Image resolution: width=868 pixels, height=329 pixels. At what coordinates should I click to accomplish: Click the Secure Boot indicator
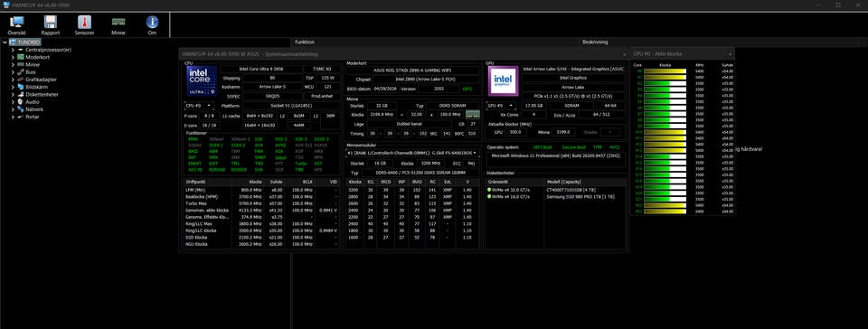pos(573,147)
